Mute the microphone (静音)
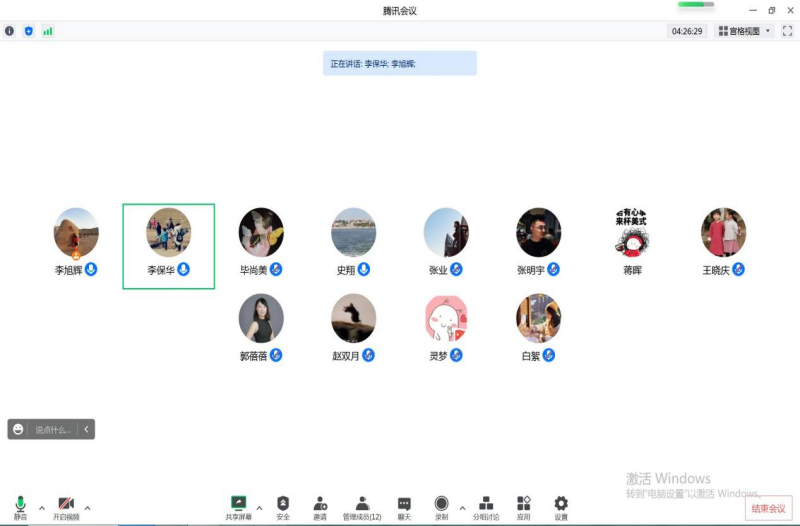Image resolution: width=800 pixels, height=526 pixels. pos(20,508)
